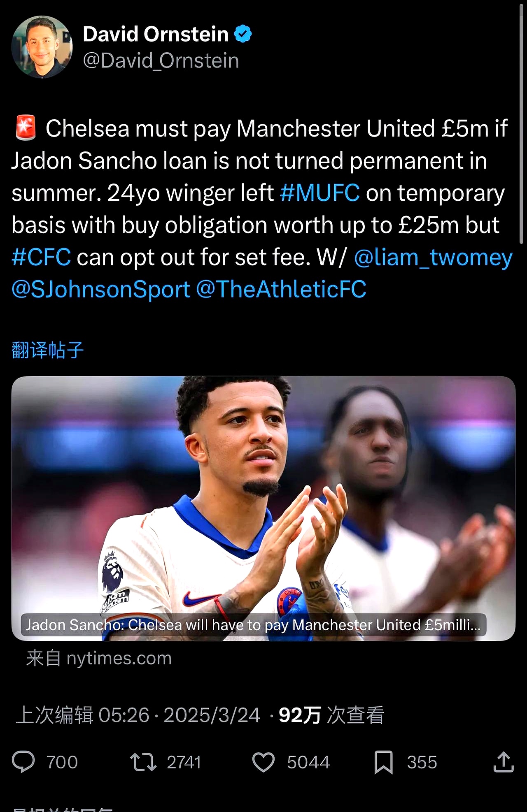Open article headline caption on image
The width and height of the screenshot is (527, 812).
click(253, 625)
